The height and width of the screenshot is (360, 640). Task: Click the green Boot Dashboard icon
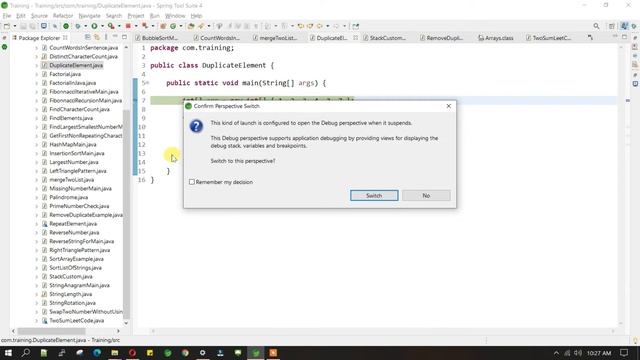pos(66,26)
